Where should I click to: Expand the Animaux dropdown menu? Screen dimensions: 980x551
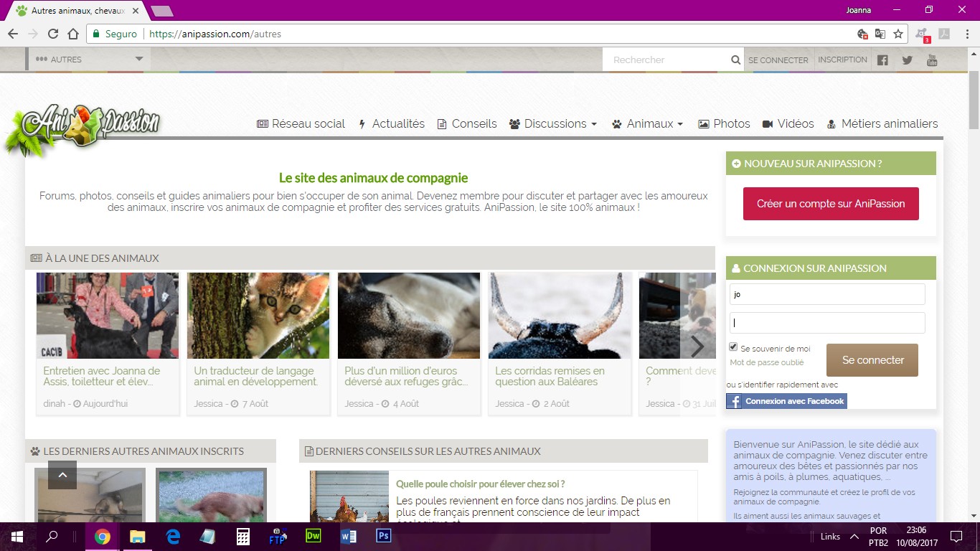pyautogui.click(x=647, y=123)
